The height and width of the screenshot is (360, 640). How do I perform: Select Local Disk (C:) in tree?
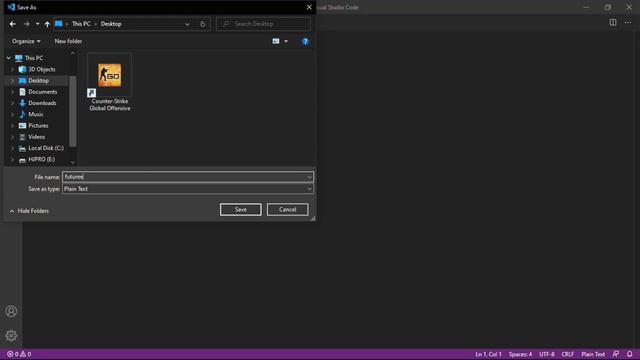[46, 148]
